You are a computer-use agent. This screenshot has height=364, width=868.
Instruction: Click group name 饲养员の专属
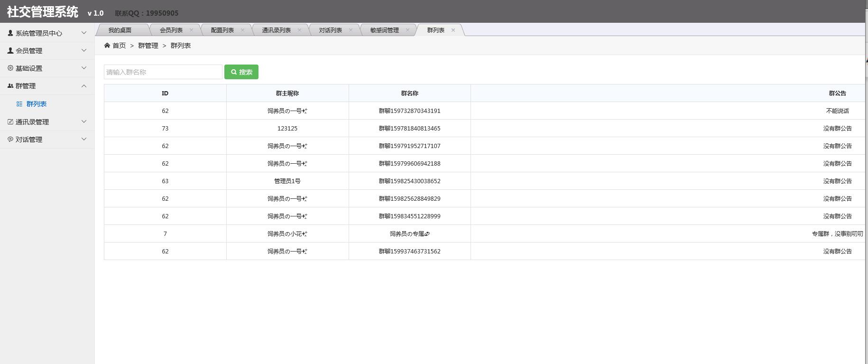tap(410, 234)
